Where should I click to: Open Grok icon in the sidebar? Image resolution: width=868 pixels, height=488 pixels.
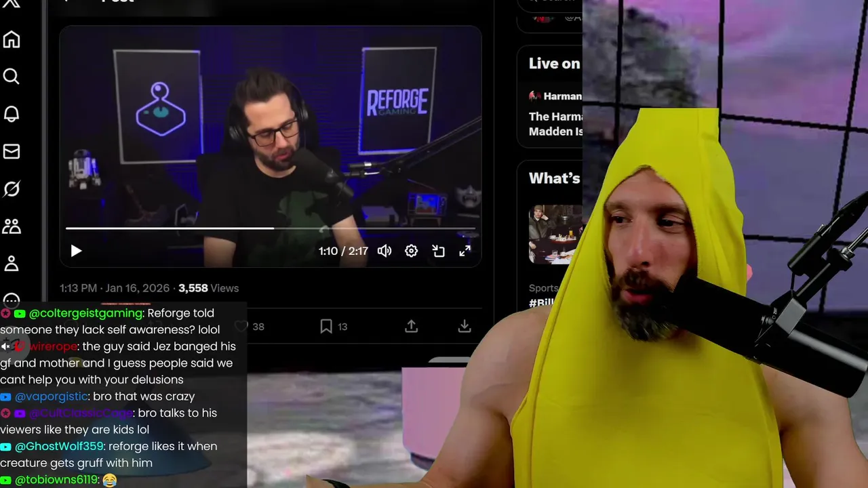click(x=12, y=188)
